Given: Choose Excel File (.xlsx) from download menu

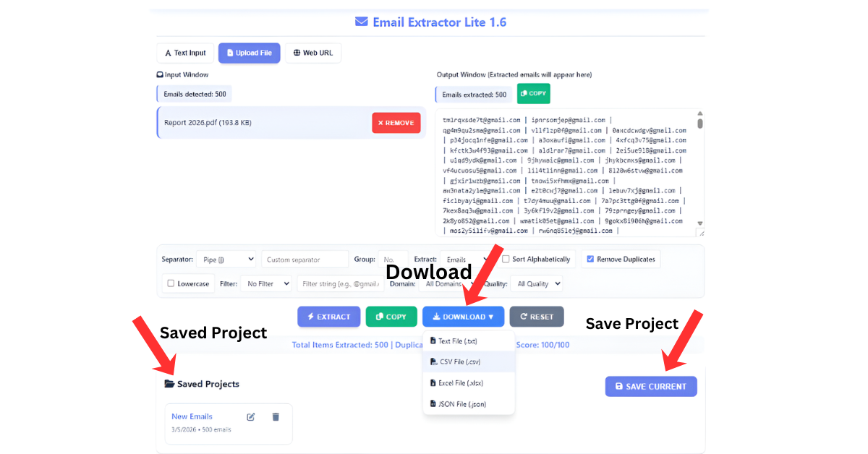Looking at the screenshot, I should (x=469, y=383).
